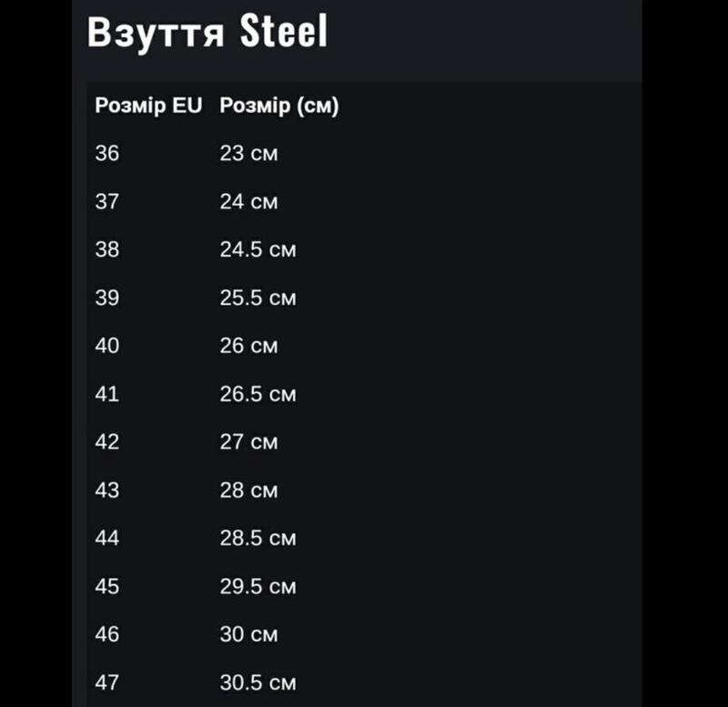Click the 29.5 см measurement
This screenshot has height=707, width=728.
[x=258, y=586]
